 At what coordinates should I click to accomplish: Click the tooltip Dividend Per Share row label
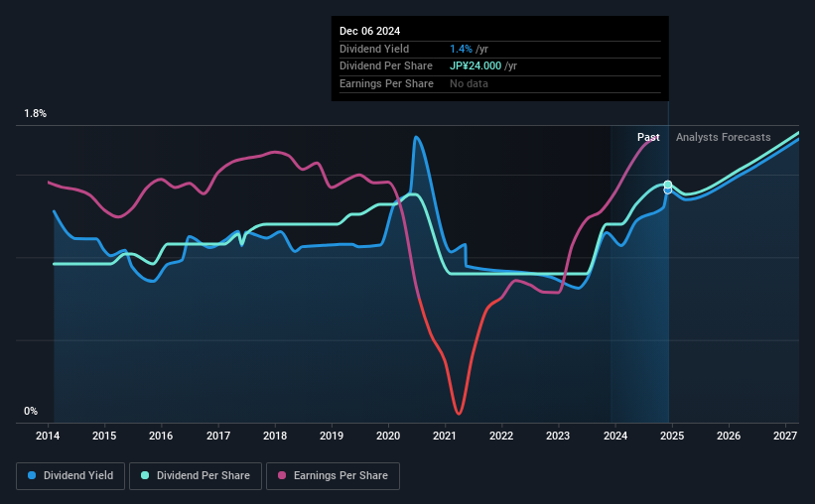[386, 66]
